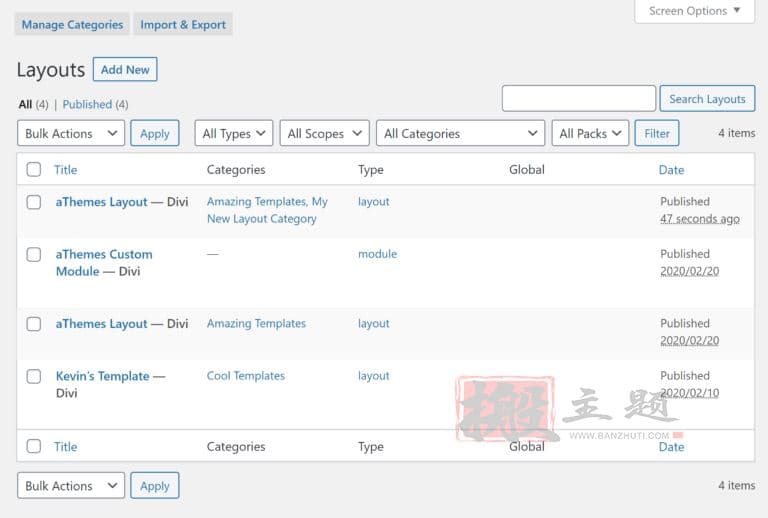Show All layouts filter link
Image resolution: width=768 pixels, height=518 pixels.
pos(25,104)
